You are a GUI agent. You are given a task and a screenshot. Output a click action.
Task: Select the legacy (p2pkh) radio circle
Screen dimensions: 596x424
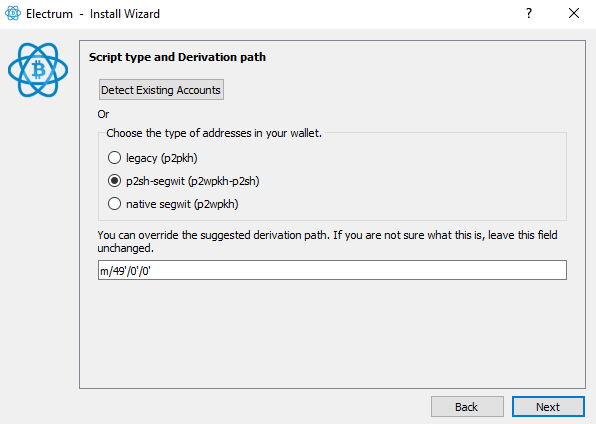(x=114, y=158)
